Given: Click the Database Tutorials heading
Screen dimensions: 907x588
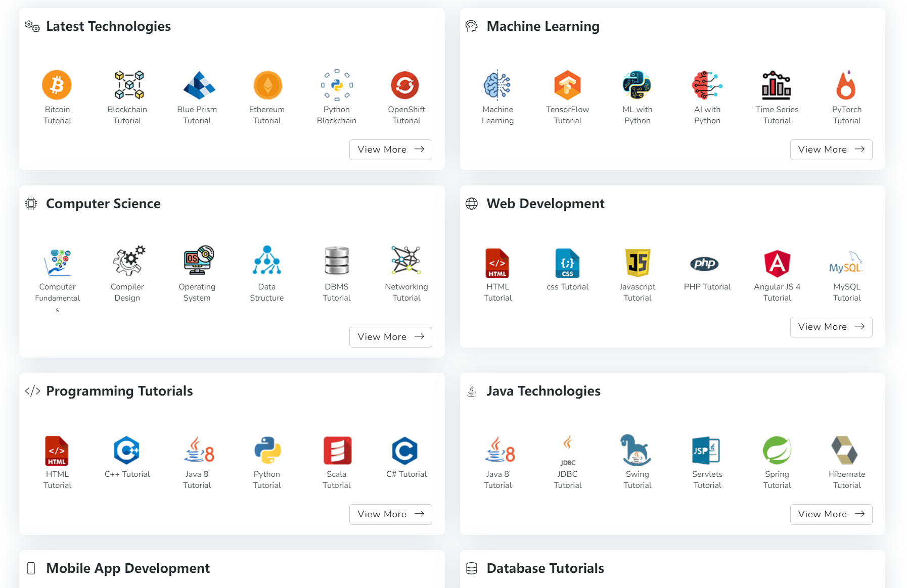Looking at the screenshot, I should [545, 568].
